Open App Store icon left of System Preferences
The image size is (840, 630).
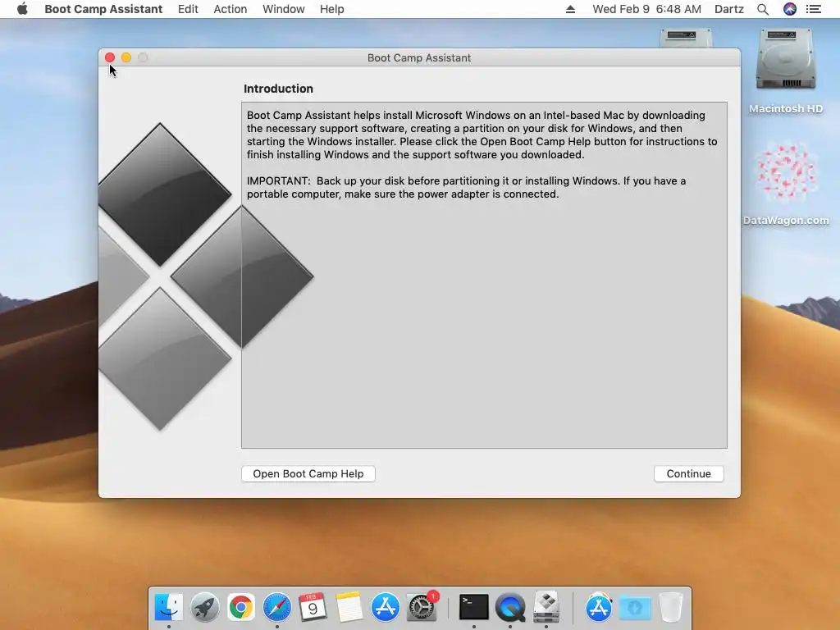[386, 607]
